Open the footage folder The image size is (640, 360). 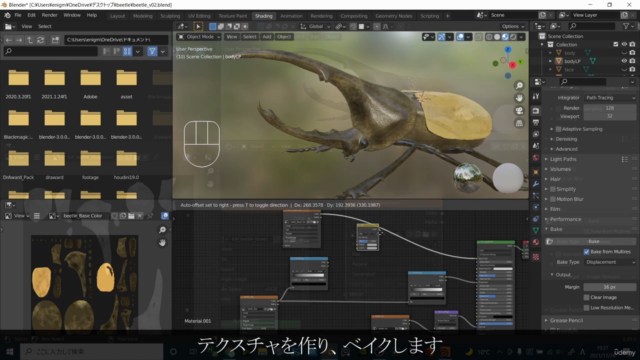coord(91,164)
